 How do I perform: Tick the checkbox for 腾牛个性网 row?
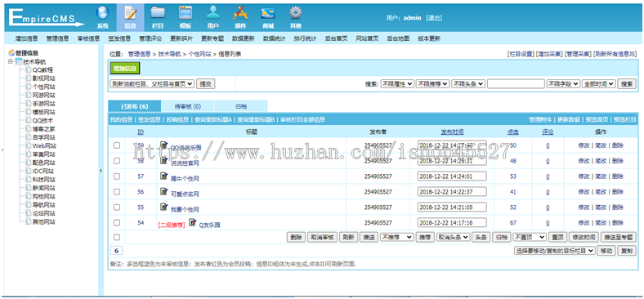pos(117,176)
